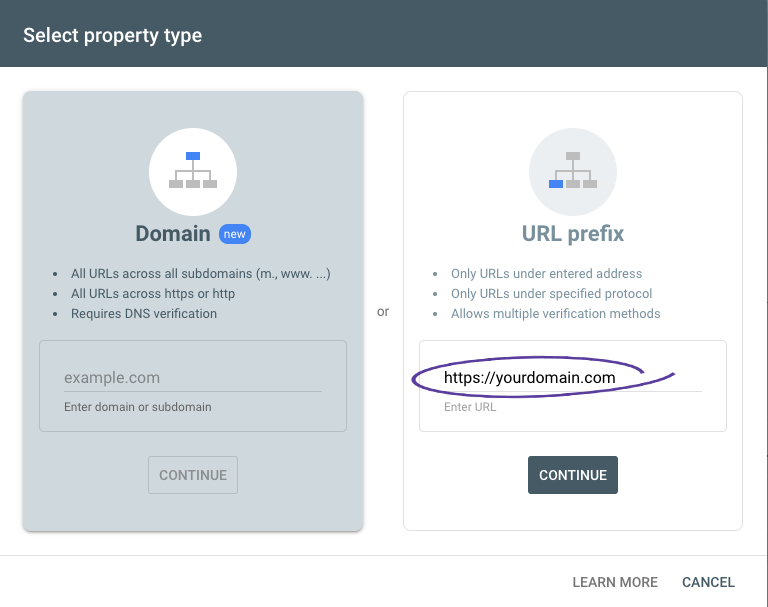Click "Only URLs under entered address" text
The width and height of the screenshot is (768, 607).
[546, 273]
